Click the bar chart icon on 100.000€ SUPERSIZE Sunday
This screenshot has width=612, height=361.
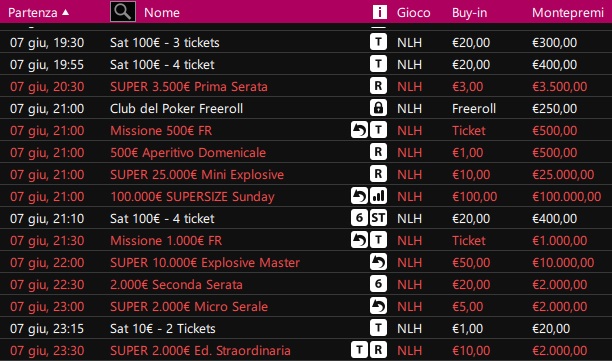tap(378, 196)
